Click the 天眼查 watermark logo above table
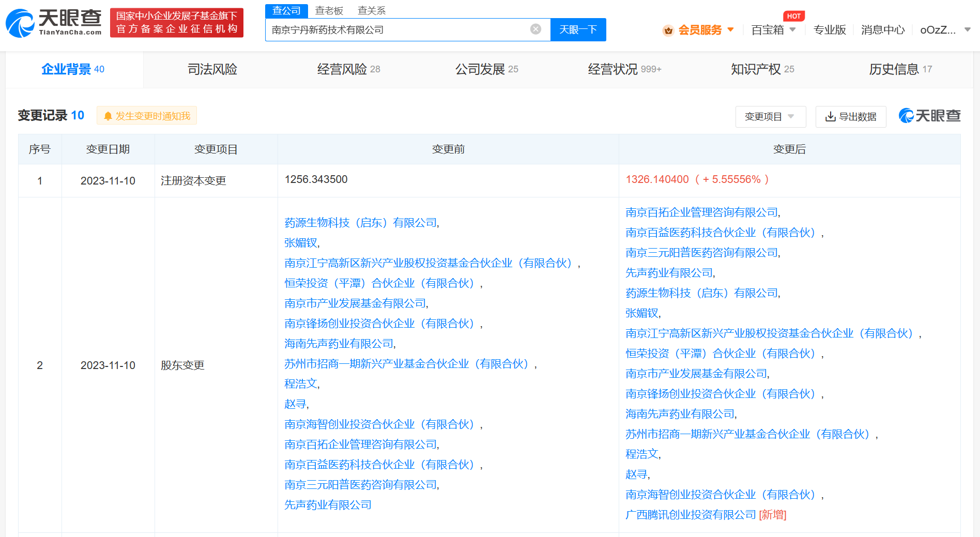 click(929, 116)
